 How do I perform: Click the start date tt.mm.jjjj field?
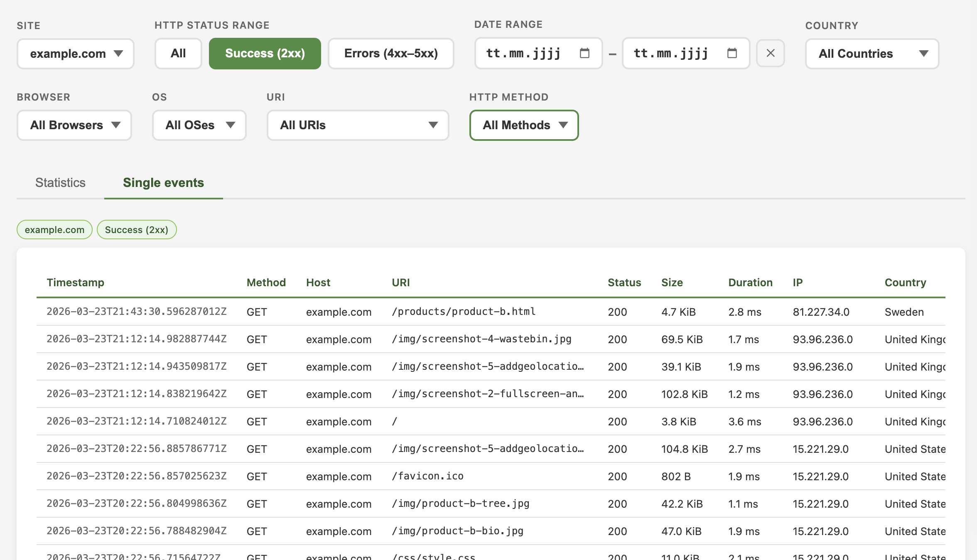click(523, 53)
